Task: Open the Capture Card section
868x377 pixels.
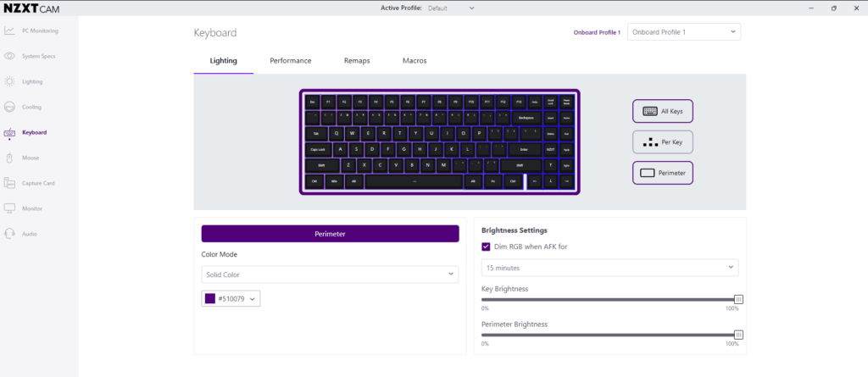Action: point(30,183)
